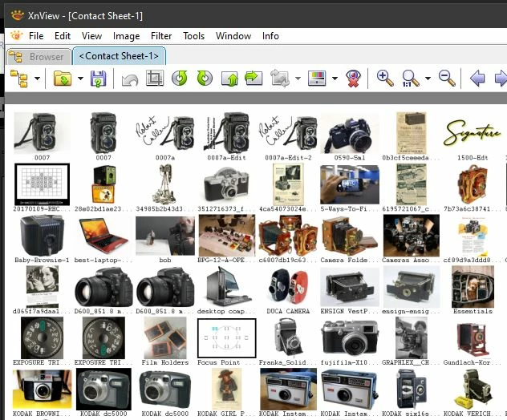Click the vertical flip icon
This screenshot has width=507, height=420.
[x=229, y=79]
